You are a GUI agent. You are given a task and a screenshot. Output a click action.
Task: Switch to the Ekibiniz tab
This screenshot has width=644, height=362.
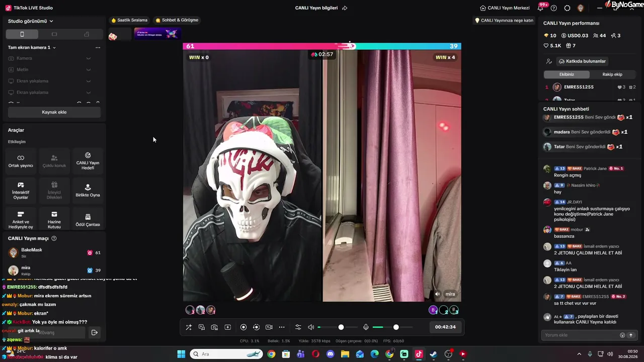coord(567,74)
